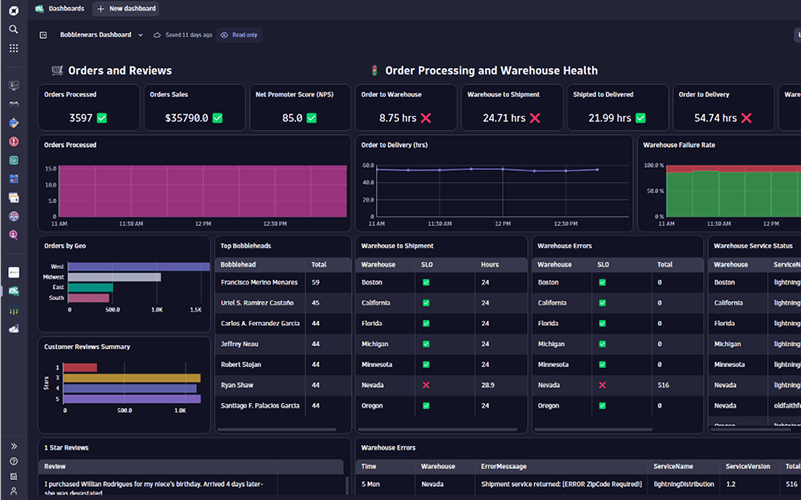Click the cloud saved status icon
The image size is (801, 500).
[157, 35]
